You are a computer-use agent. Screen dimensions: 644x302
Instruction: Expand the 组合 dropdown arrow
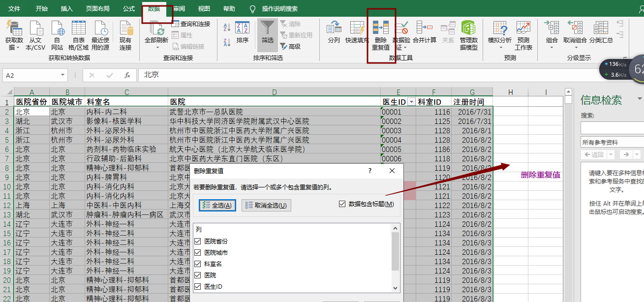pos(552,48)
